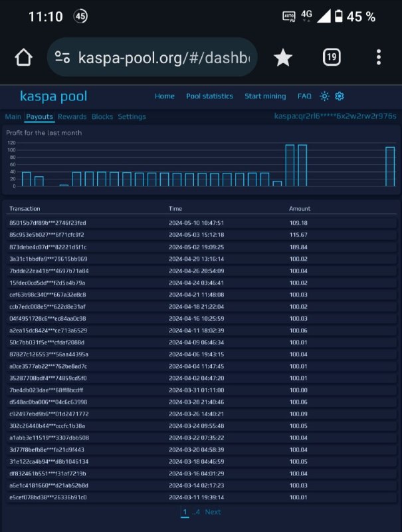
Task: Open transaction cef63b98c340***667a32e8c8
Action: point(47,295)
